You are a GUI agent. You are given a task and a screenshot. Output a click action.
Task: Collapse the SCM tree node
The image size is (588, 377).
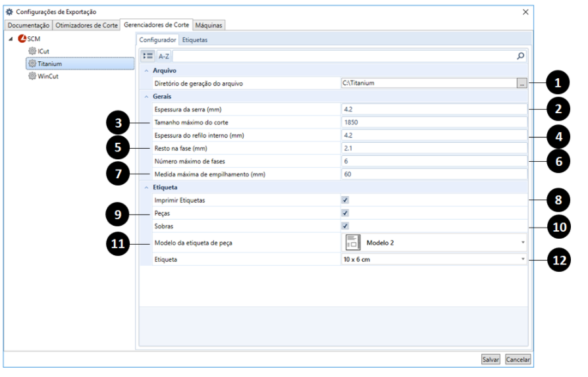[x=11, y=39]
